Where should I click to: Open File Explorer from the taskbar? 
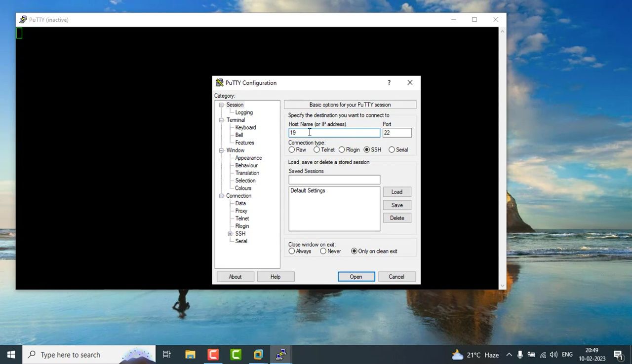190,355
